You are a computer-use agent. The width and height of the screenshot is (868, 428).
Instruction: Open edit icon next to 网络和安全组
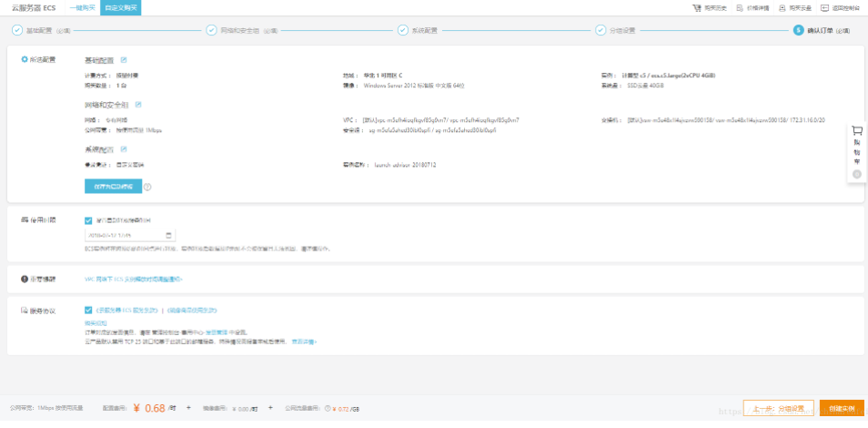(138, 104)
